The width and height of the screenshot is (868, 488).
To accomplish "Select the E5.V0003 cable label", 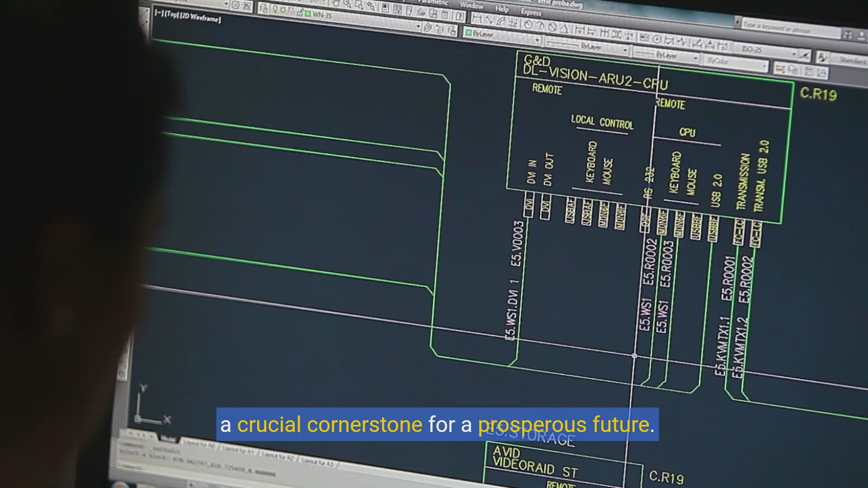I will [517, 244].
